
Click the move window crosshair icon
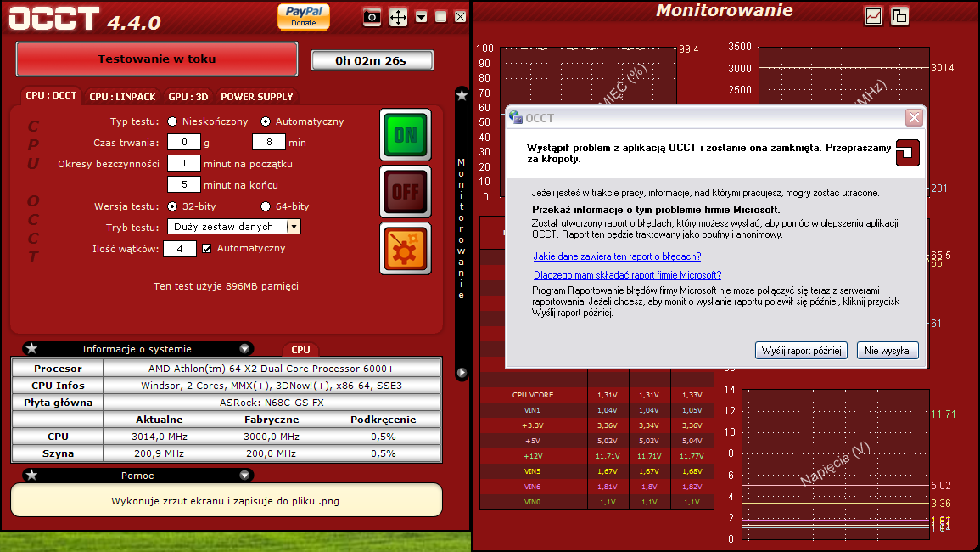[398, 17]
